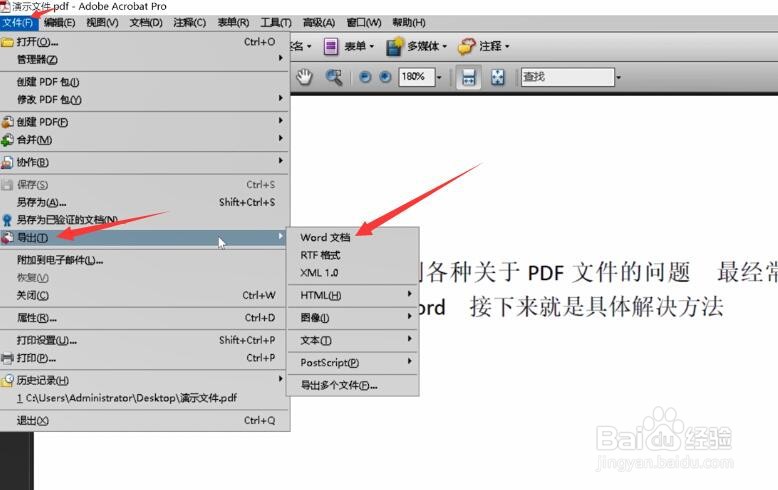Viewport: 778px width, 490px height.
Task: Open the 视图(V) menu
Action: [102, 23]
